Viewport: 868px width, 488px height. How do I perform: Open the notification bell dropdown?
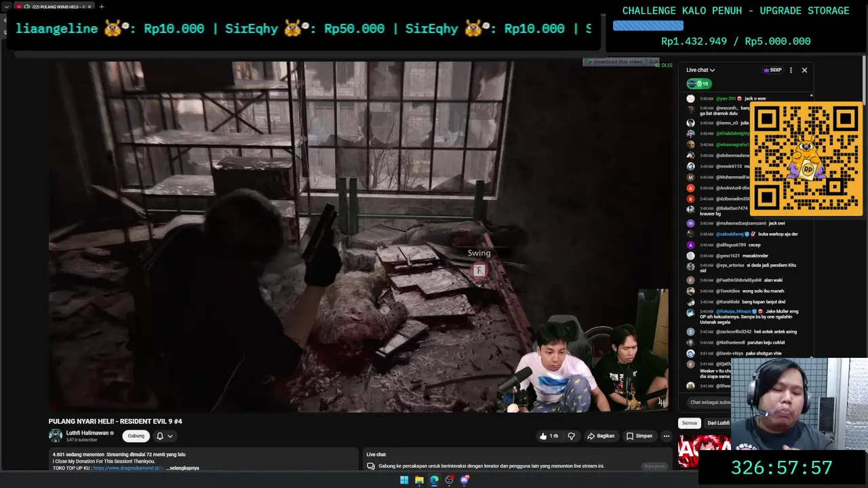pyautogui.click(x=165, y=436)
